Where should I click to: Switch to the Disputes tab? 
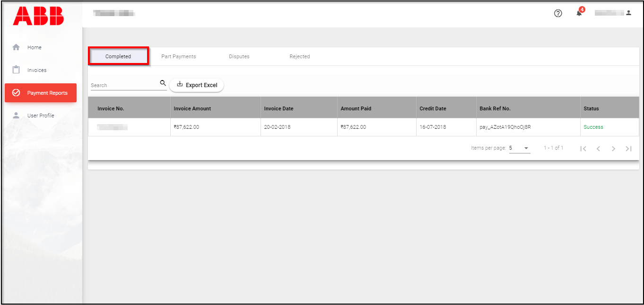click(x=239, y=56)
